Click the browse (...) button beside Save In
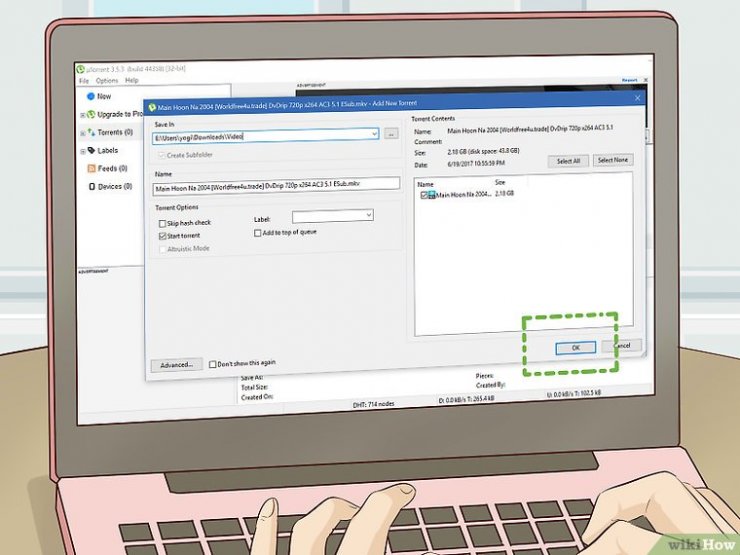740x555 pixels. click(x=391, y=134)
